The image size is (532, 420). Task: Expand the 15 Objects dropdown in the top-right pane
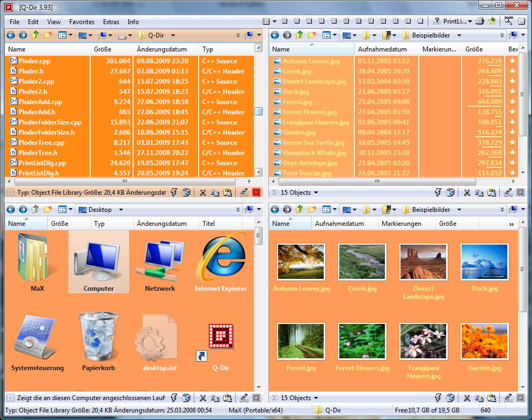[316, 193]
